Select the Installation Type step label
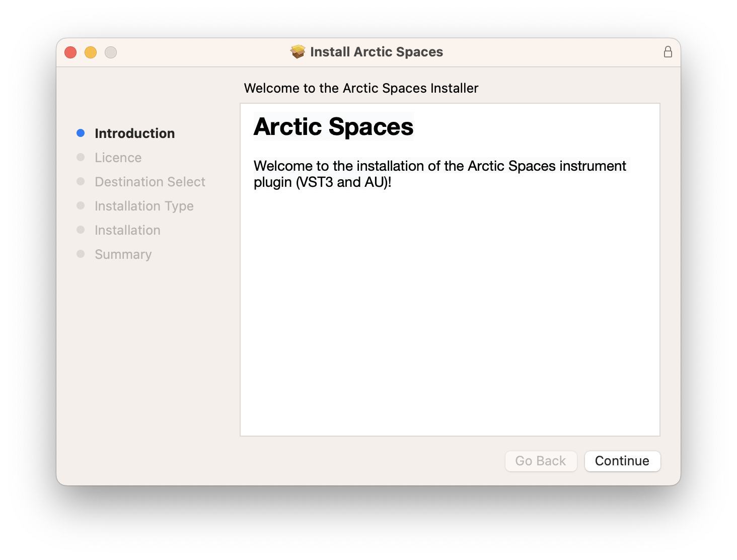The image size is (737, 560). 144,206
